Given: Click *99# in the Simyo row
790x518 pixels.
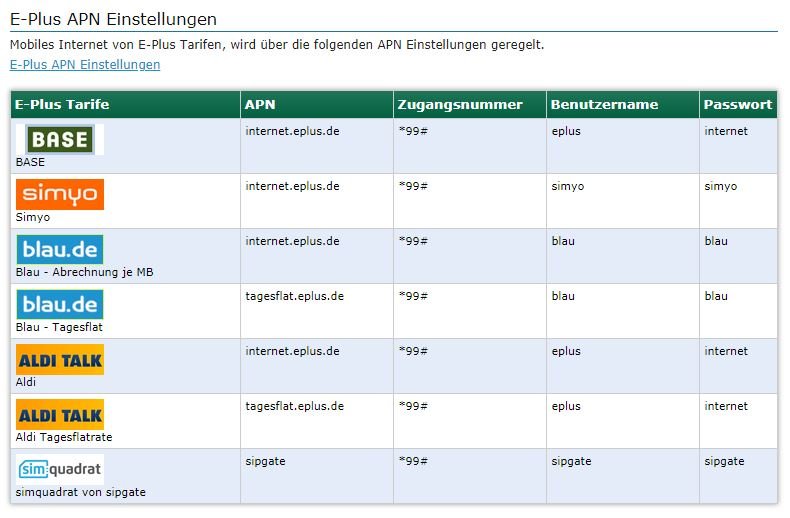Looking at the screenshot, I should (x=413, y=186).
